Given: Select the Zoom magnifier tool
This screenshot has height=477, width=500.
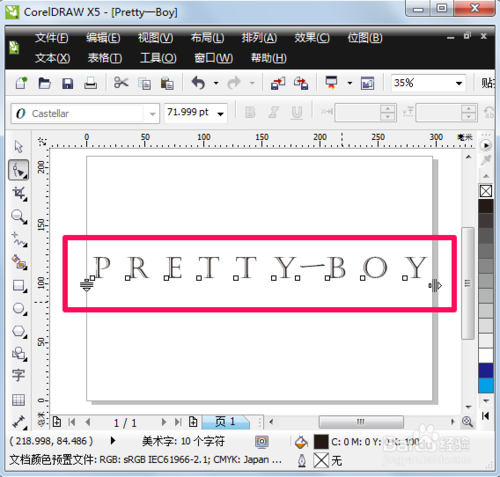Looking at the screenshot, I should (x=19, y=217).
